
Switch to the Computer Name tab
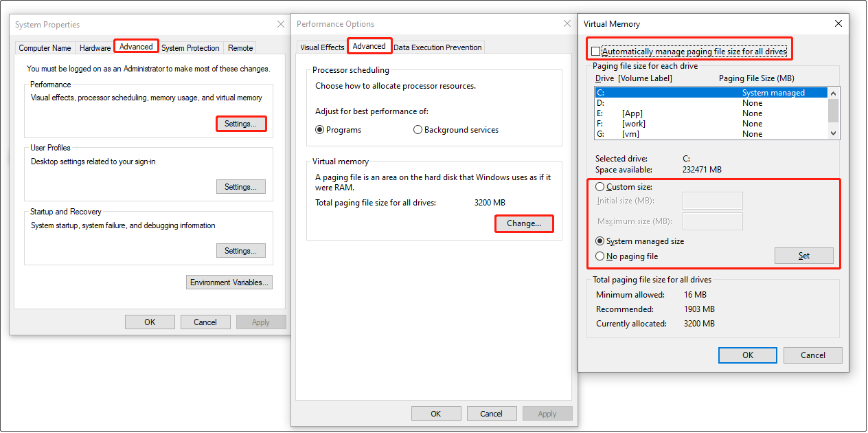44,47
